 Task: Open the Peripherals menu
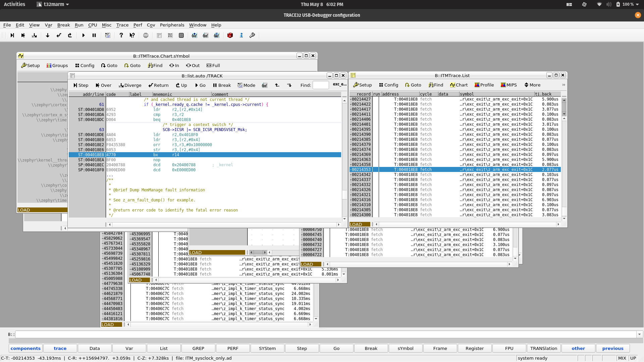coord(172,25)
